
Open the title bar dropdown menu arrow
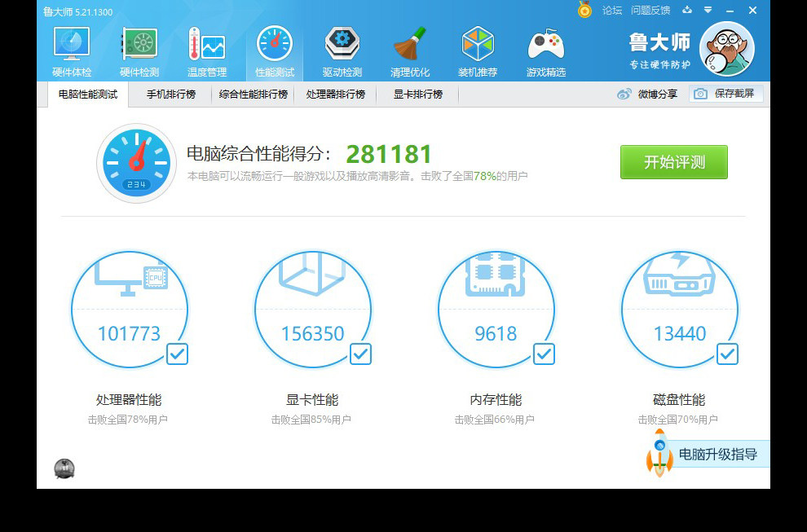point(708,10)
